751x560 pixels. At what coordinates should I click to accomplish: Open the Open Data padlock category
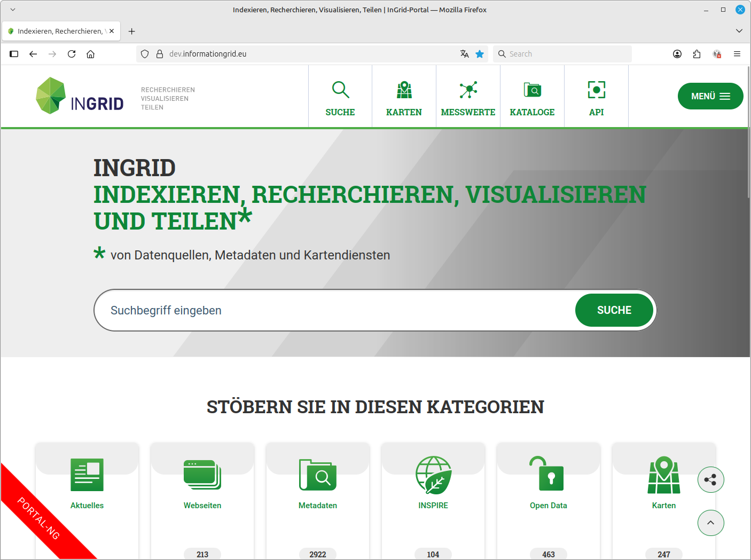pos(548,475)
